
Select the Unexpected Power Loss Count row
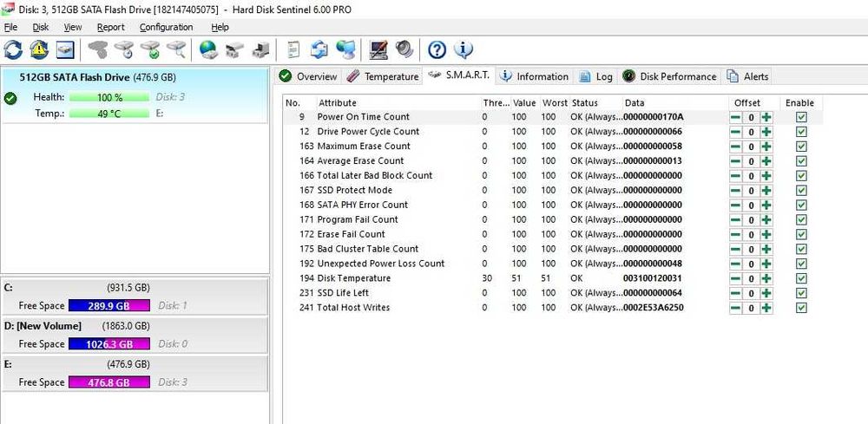pyautogui.click(x=552, y=264)
